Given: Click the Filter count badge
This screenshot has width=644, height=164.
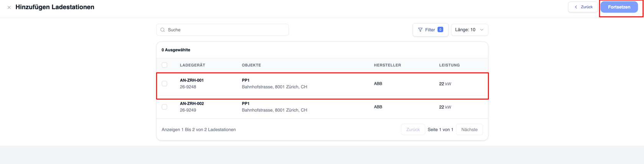Looking at the screenshot, I should click(440, 30).
